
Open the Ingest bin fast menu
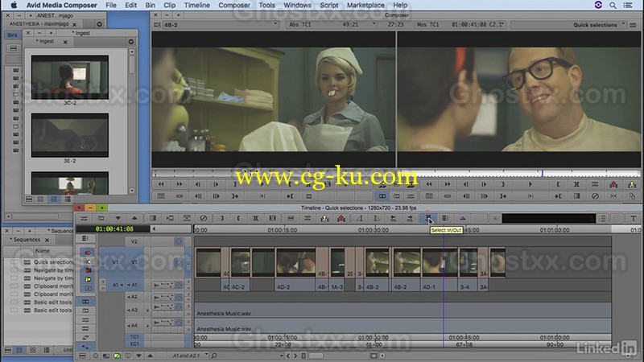[131, 42]
